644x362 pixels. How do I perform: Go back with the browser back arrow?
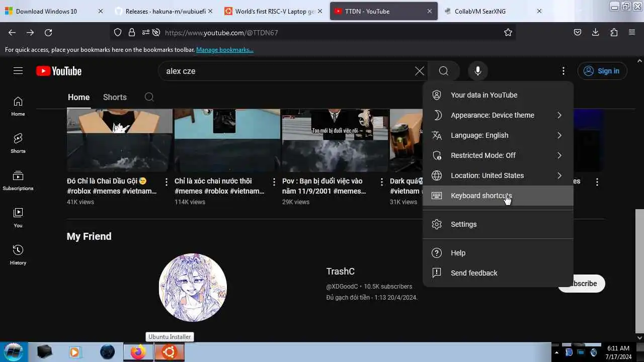[12, 32]
